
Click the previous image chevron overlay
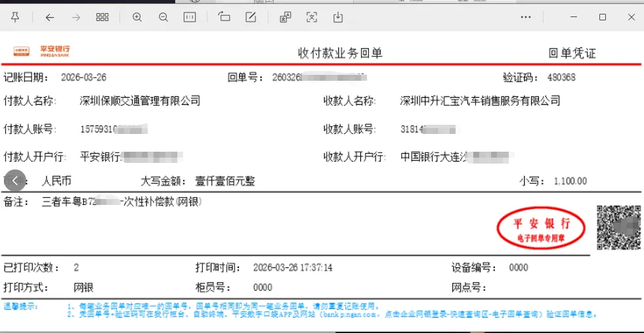(x=15, y=181)
